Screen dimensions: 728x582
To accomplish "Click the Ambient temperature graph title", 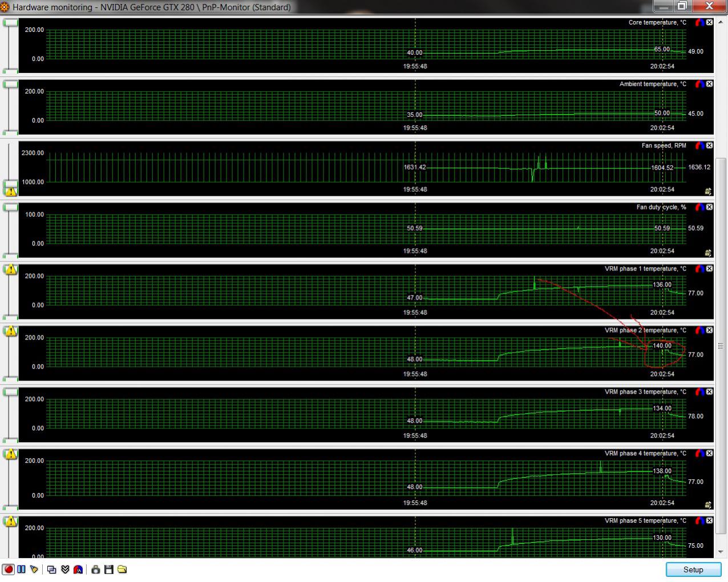I will click(653, 84).
